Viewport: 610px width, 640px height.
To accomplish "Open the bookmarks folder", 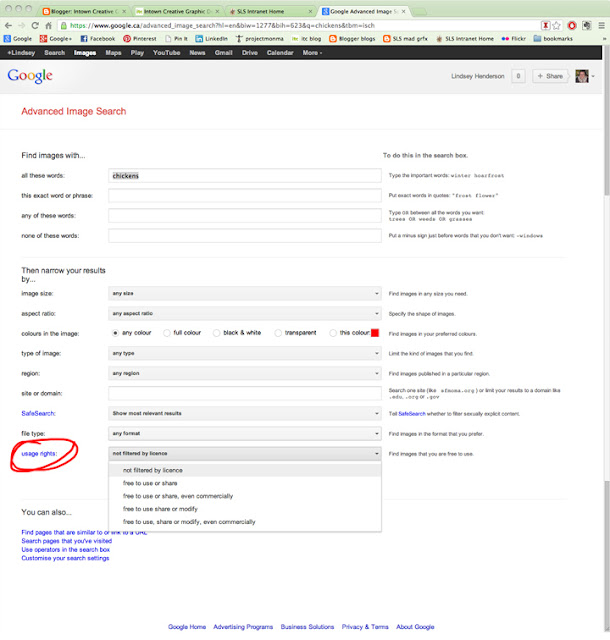I will [553, 39].
